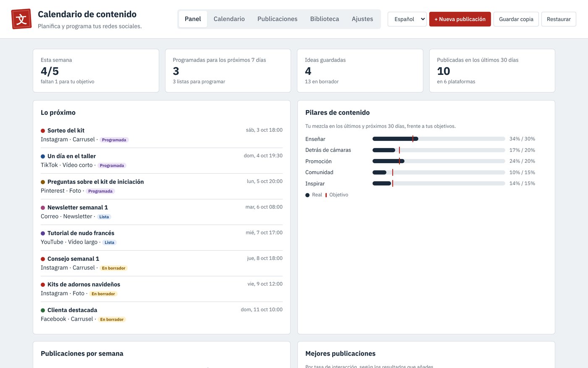This screenshot has width=588, height=368.
Task: Open the Español language dropdown
Action: [x=407, y=19]
